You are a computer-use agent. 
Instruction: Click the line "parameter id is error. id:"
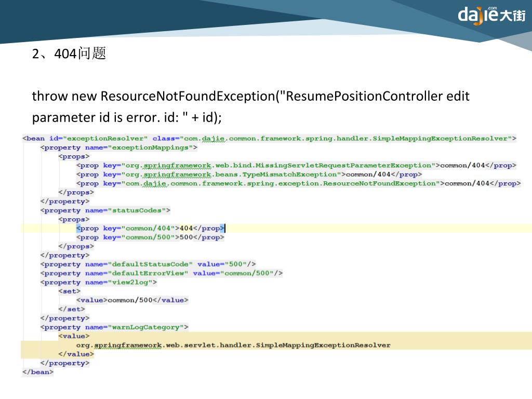(x=127, y=117)
